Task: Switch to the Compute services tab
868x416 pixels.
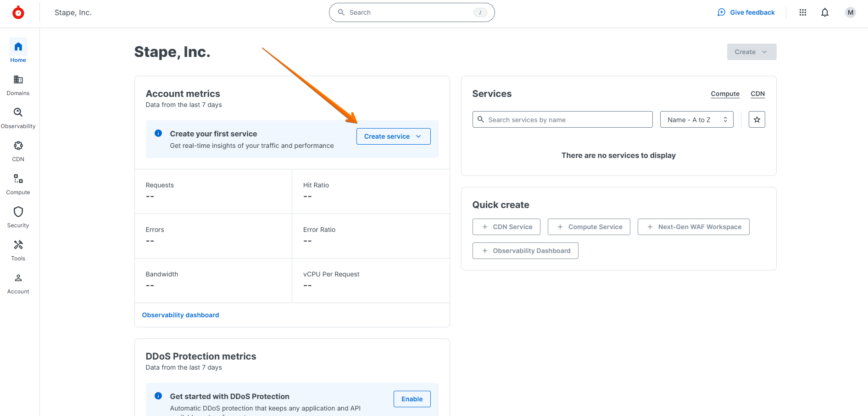Action: point(725,94)
